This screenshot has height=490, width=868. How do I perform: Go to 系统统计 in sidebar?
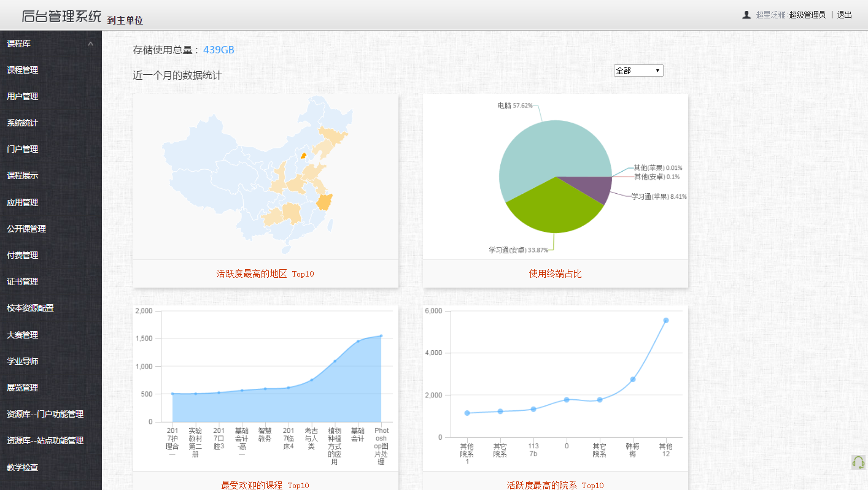(x=23, y=123)
